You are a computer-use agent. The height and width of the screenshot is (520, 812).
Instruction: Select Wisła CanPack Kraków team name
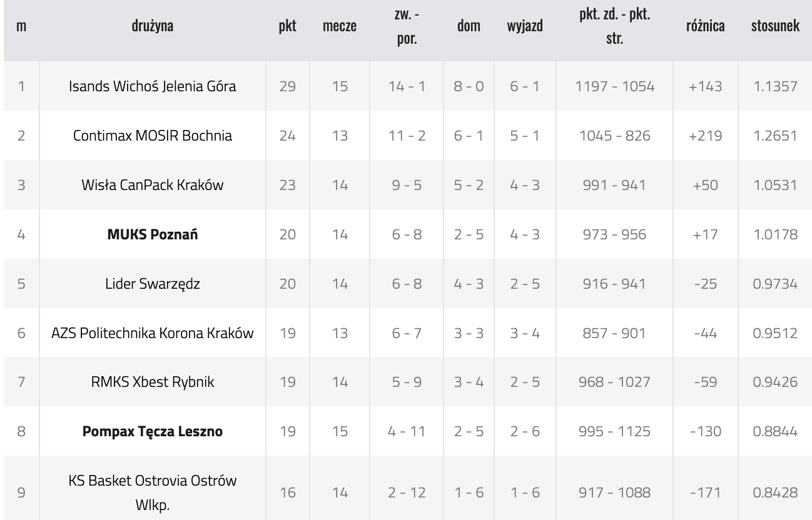(153, 185)
